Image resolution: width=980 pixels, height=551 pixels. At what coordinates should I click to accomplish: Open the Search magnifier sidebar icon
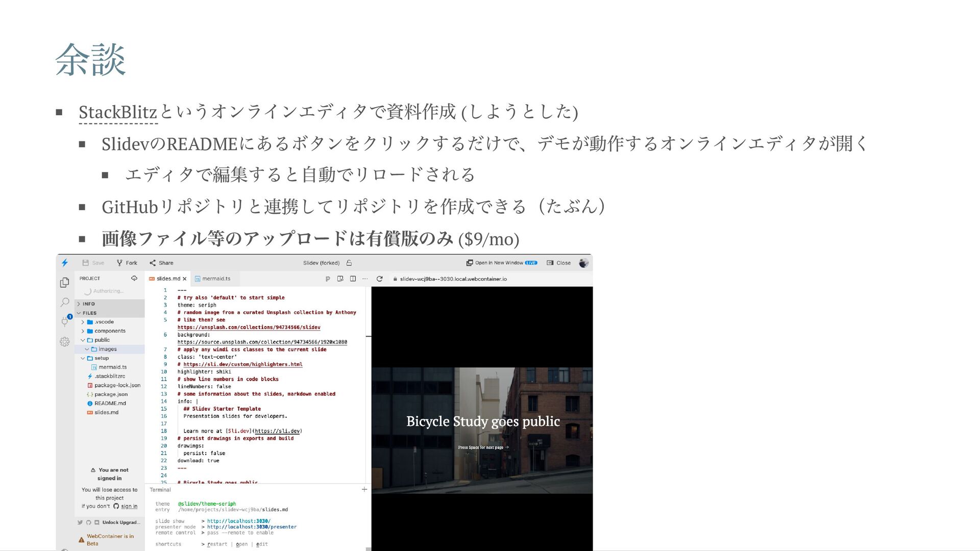65,302
